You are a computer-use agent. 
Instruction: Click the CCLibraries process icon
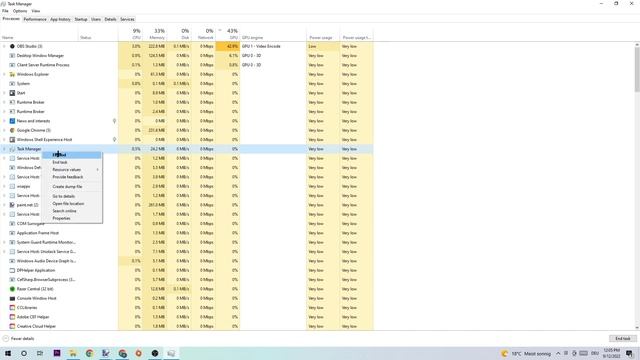click(x=12, y=308)
